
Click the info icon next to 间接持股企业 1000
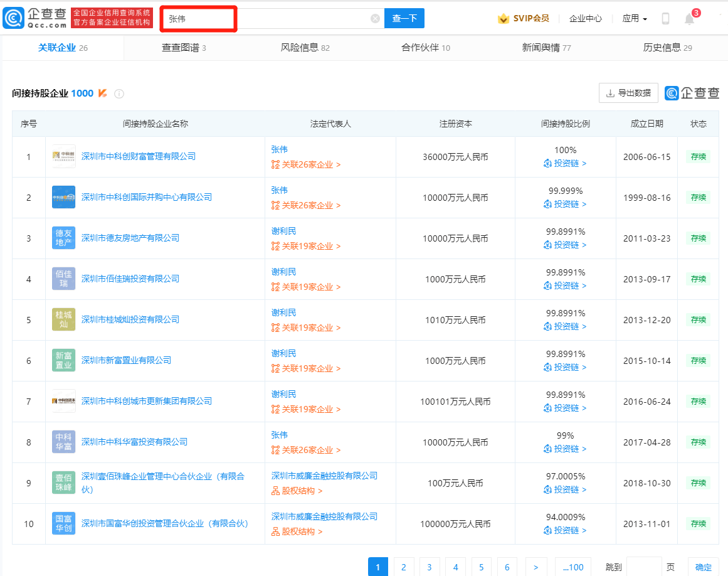pyautogui.click(x=119, y=94)
